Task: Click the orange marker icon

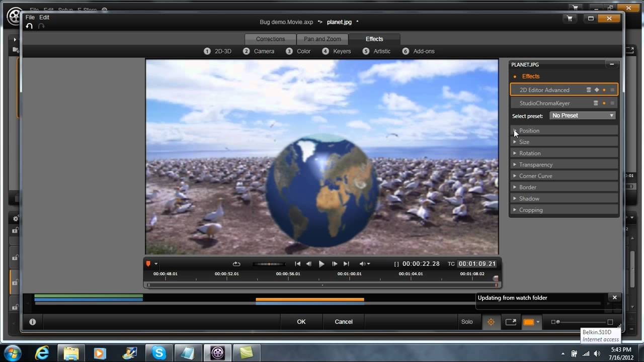Action: (x=148, y=264)
